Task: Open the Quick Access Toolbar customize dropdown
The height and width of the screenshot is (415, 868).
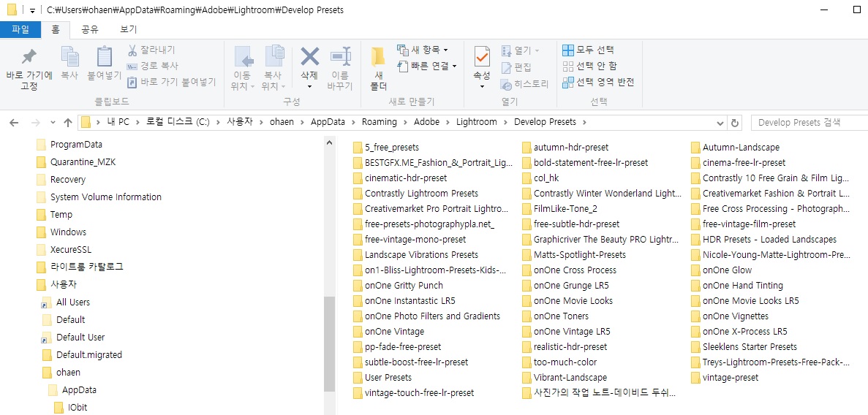Action: [x=33, y=10]
